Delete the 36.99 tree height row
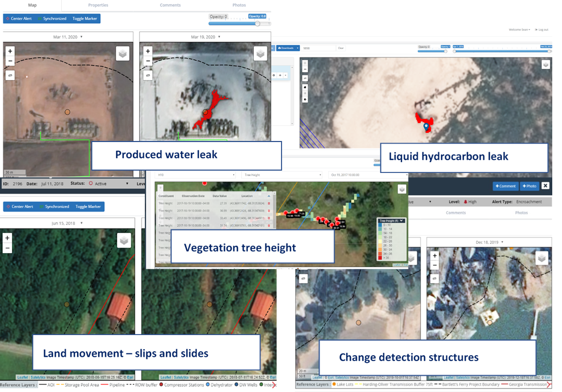 point(269,211)
